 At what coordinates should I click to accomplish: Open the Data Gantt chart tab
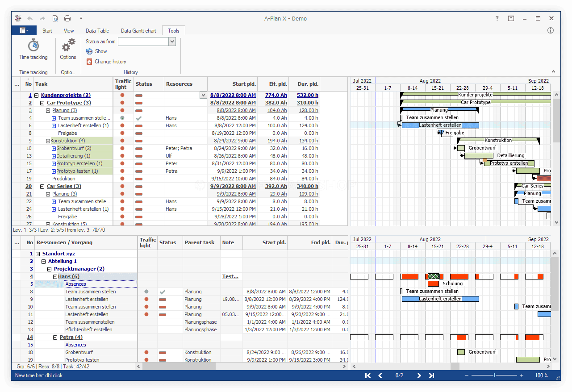pyautogui.click(x=138, y=31)
